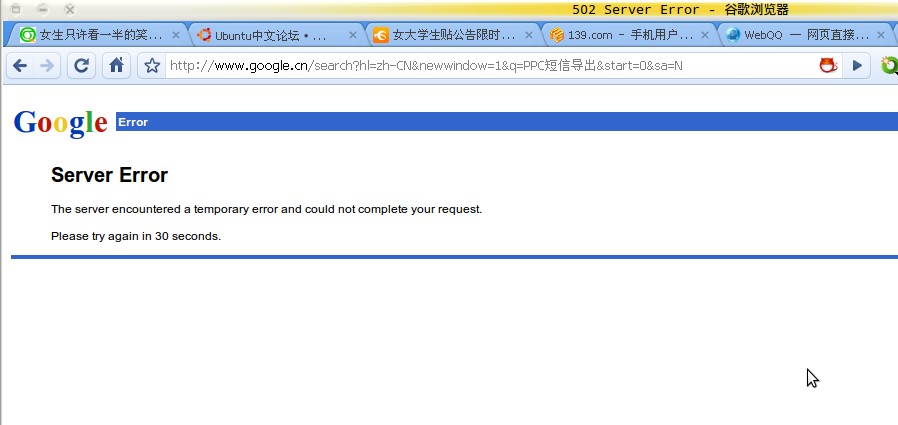Image resolution: width=898 pixels, height=425 pixels.
Task: Close the browser window from title bar
Action: click(69, 9)
